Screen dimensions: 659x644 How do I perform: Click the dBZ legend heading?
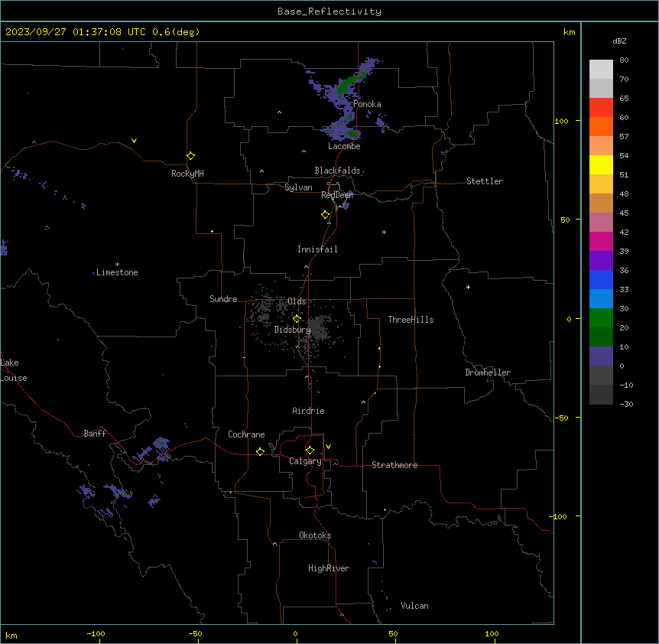click(x=619, y=41)
